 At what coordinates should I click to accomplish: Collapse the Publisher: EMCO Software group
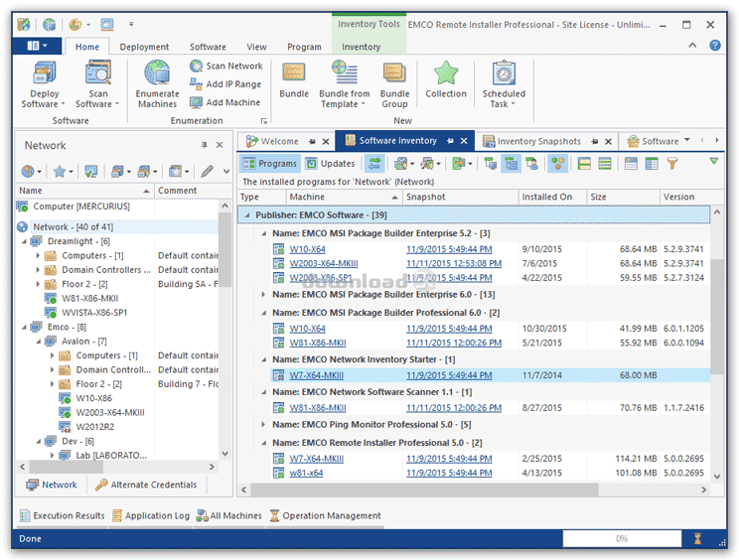pos(247,215)
